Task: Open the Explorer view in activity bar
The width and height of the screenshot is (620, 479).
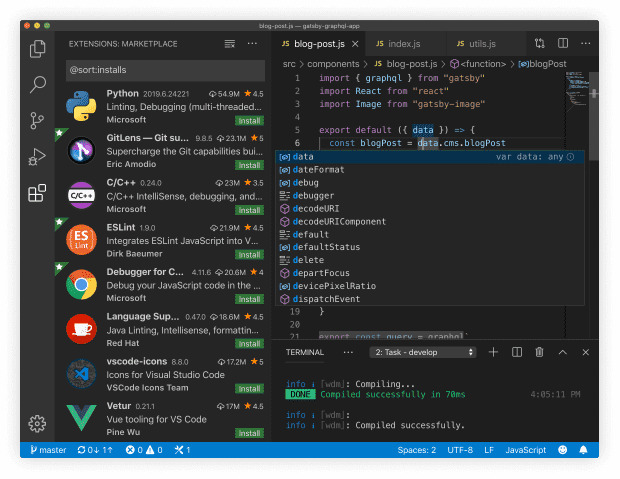Action: (38, 48)
